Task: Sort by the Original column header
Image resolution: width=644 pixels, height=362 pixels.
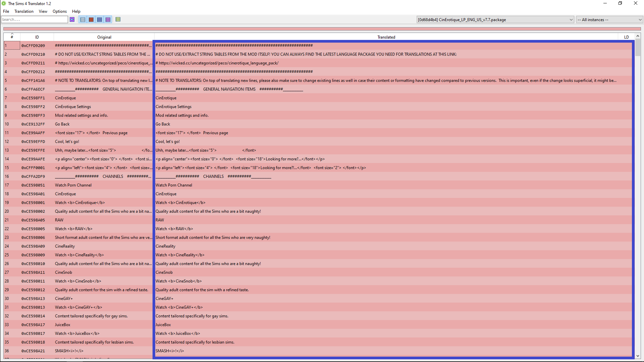Action: pos(104,37)
